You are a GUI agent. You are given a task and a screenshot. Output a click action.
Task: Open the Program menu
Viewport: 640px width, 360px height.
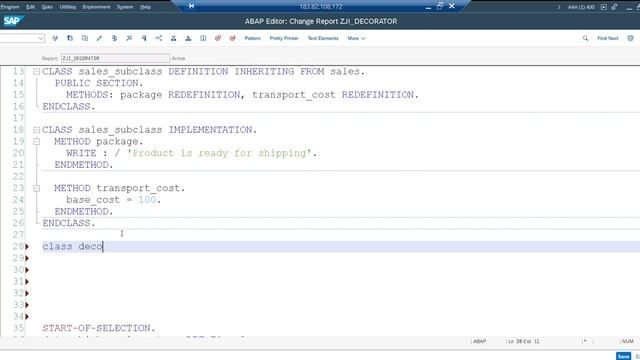click(10, 7)
